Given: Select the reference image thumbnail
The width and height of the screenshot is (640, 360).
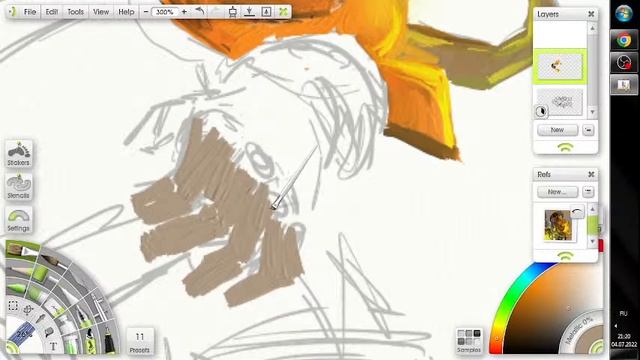Looking at the screenshot, I should point(558,226).
